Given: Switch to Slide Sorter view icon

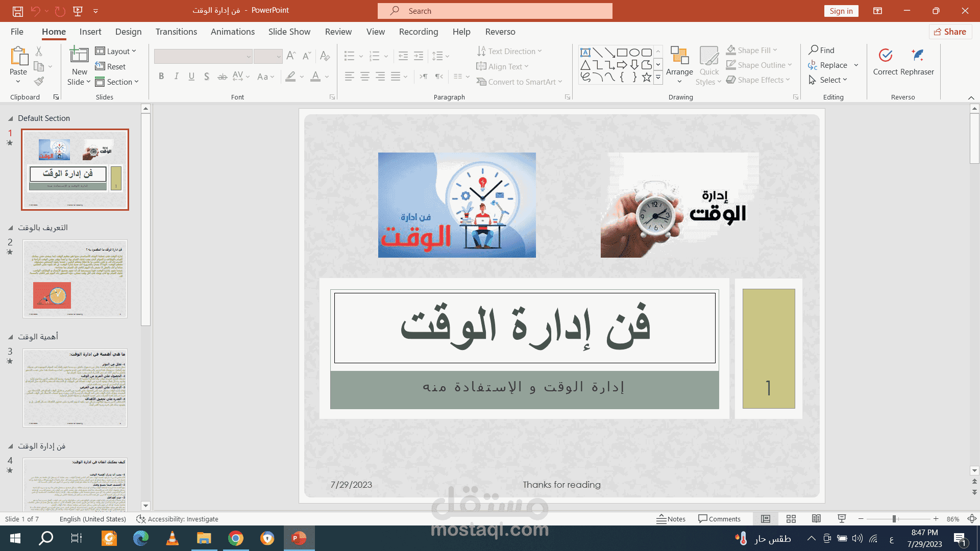Looking at the screenshot, I should coord(791,519).
